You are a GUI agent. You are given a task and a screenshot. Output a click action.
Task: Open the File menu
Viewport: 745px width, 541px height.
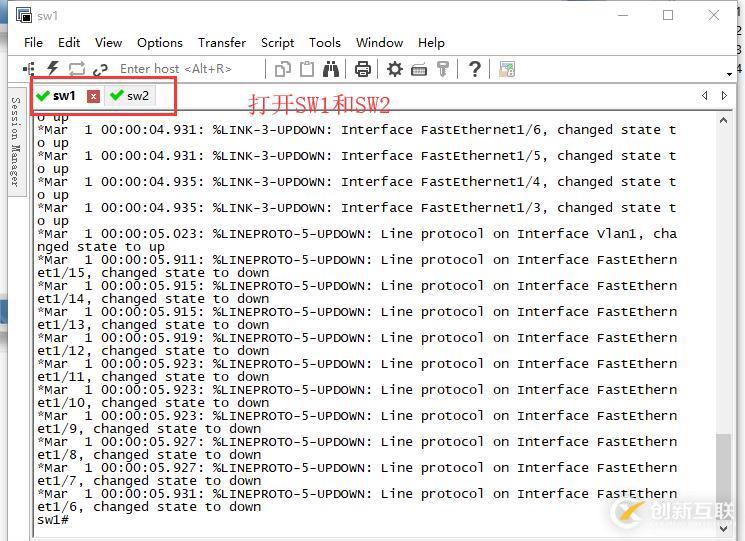[33, 43]
